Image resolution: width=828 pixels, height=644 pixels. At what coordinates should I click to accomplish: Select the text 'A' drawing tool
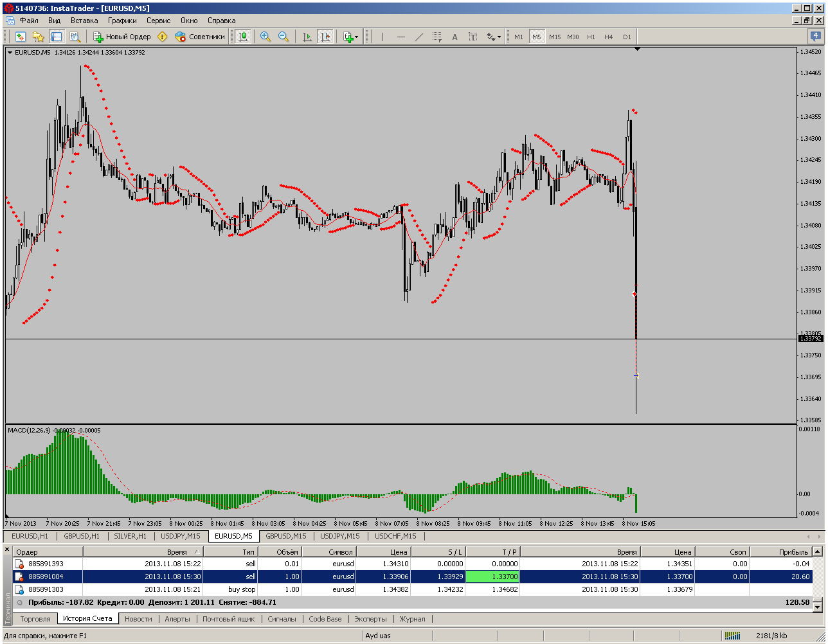(x=455, y=37)
